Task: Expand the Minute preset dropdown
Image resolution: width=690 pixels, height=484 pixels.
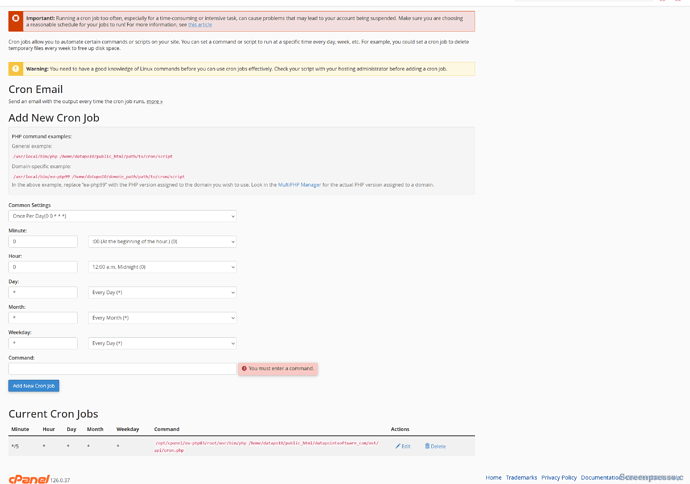Action: point(162,241)
